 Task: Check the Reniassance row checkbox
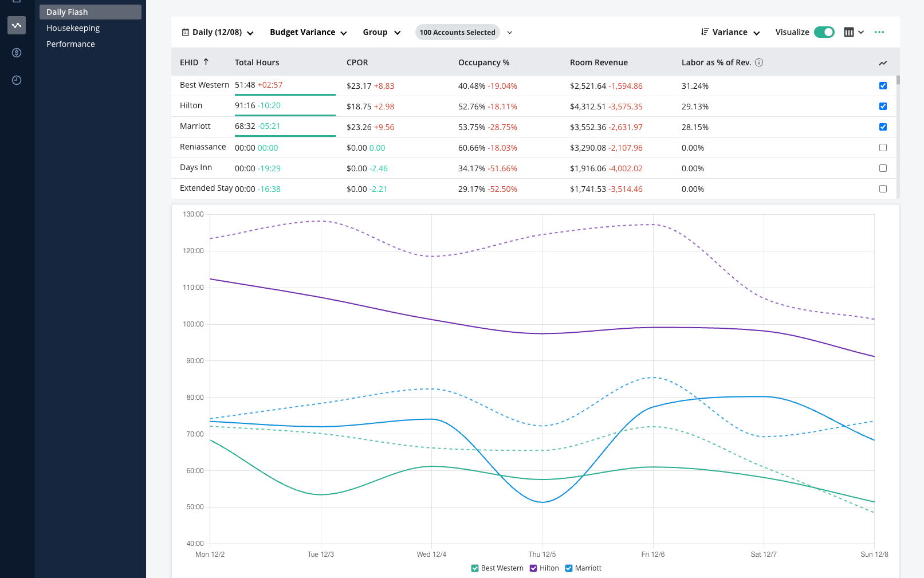(883, 148)
